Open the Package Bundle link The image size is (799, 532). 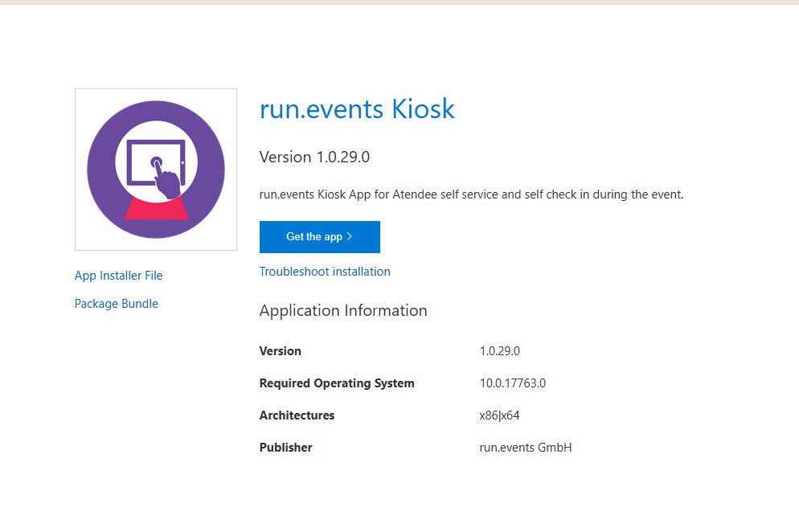click(x=117, y=304)
